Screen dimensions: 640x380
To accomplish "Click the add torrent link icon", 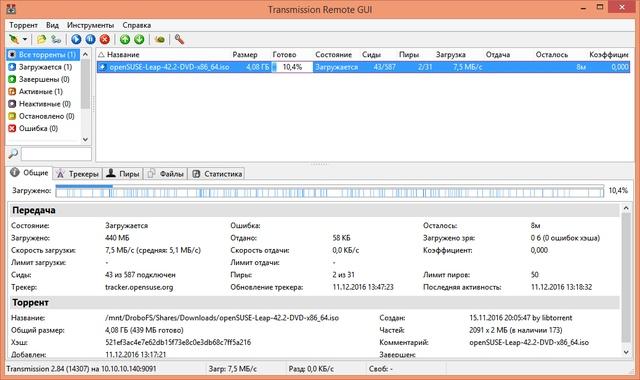I will point(56,39).
